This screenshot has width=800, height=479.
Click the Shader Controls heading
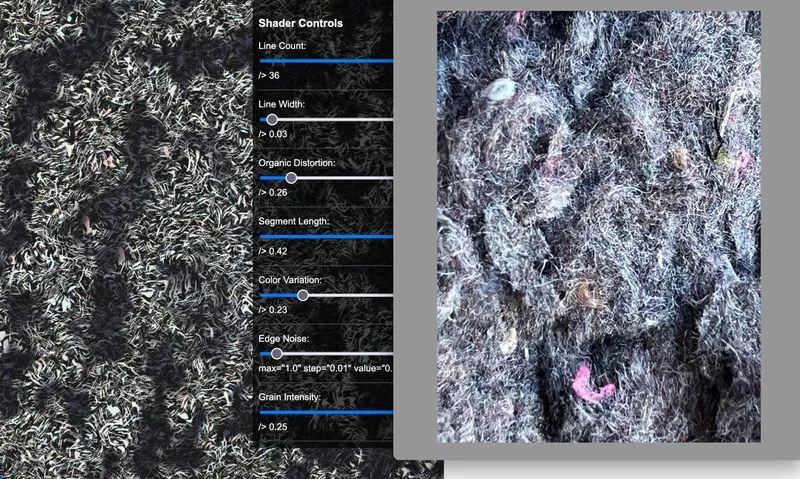tap(300, 23)
